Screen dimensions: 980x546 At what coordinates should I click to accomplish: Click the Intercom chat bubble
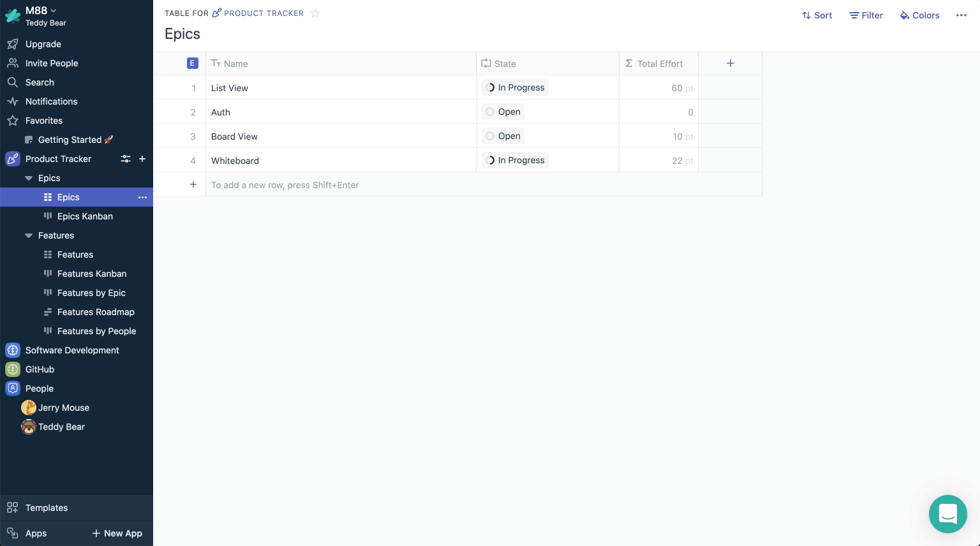pos(948,514)
